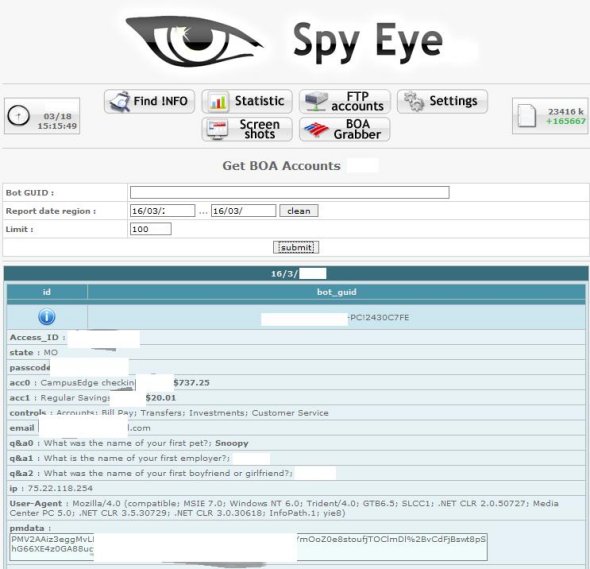Click the gears icon on Settings
This screenshot has width=590, height=569.
(x=414, y=101)
